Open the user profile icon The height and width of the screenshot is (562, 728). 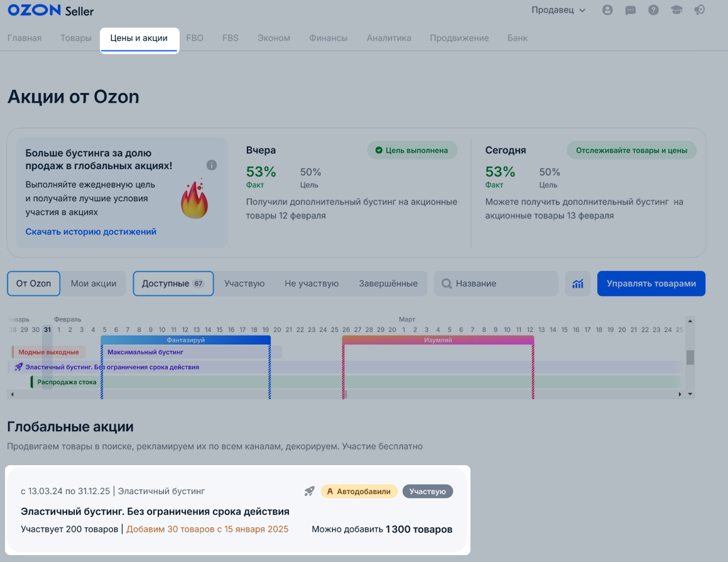point(607,10)
